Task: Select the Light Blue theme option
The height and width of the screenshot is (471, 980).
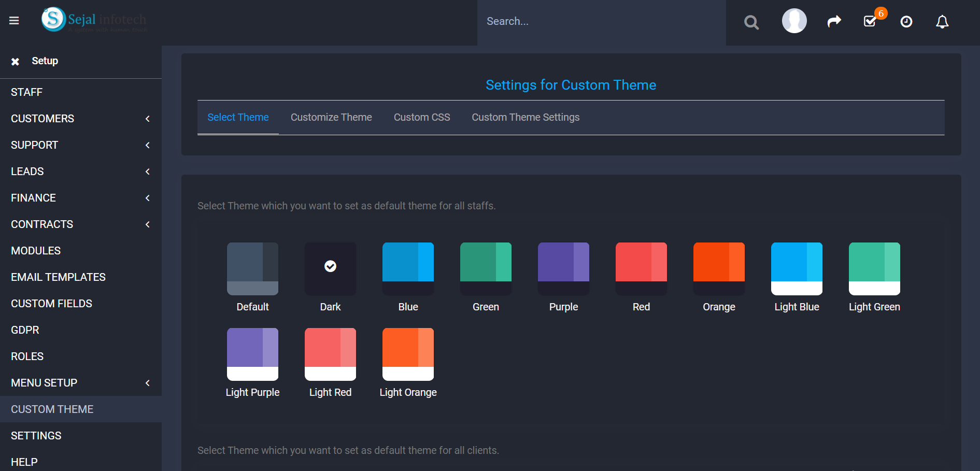Action: [x=797, y=268]
